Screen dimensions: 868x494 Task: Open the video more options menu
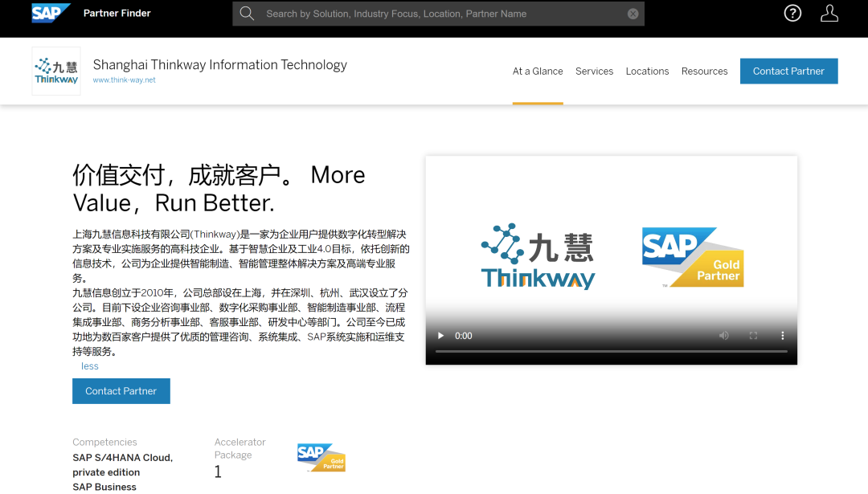tap(782, 336)
